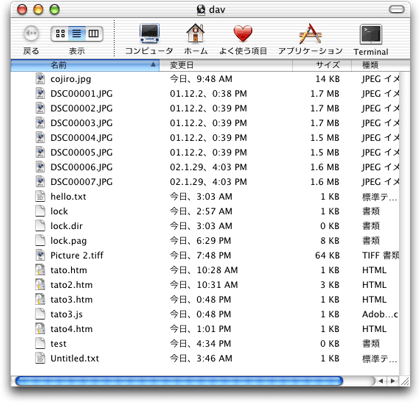The image size is (420, 403).
Task: Select the cojiro.jpg file icon
Action: 40,79
